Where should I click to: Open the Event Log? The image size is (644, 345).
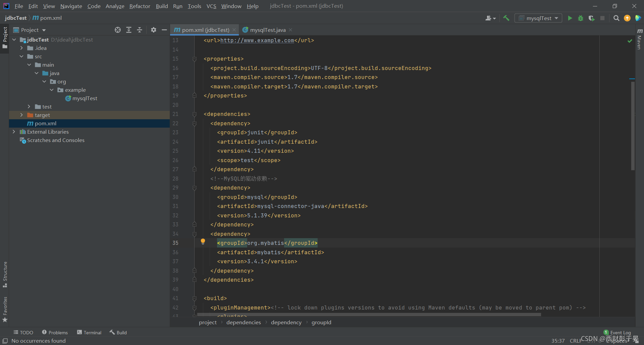617,332
